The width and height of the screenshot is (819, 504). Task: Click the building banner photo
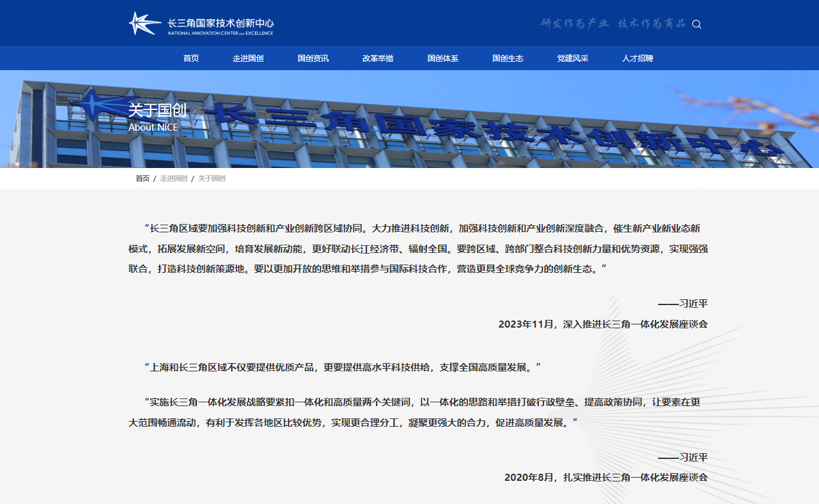[489, 129]
